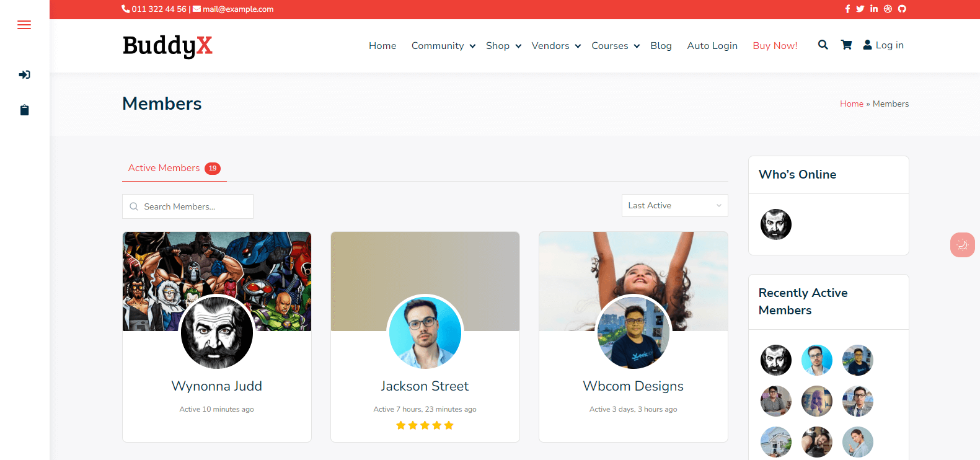980x460 pixels.
Task: Click the phone number 011 322 44 56
Action: point(159,9)
